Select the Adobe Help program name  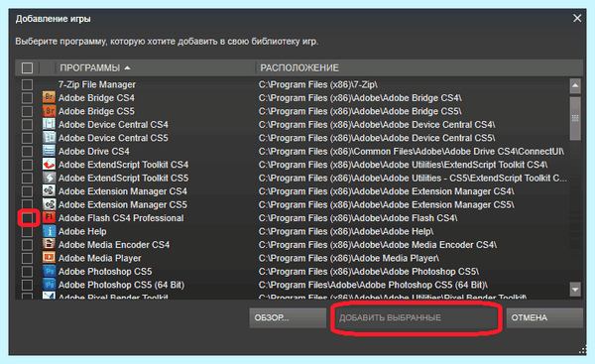point(82,231)
